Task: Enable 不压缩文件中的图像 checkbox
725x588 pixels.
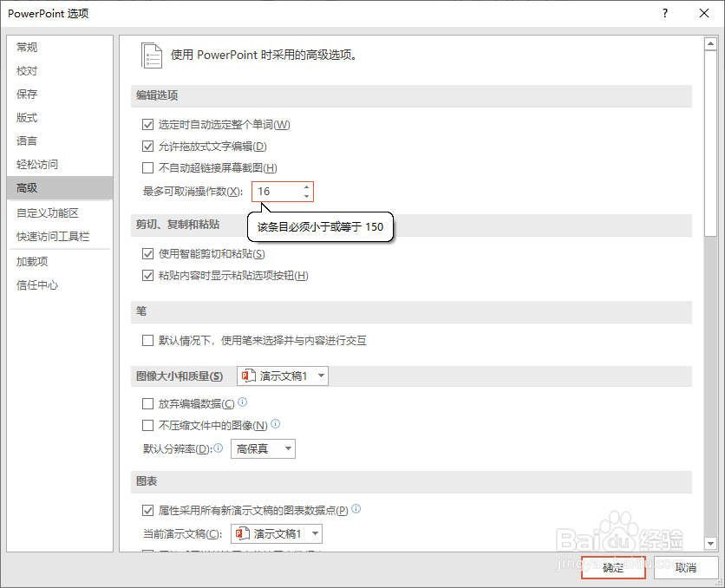Action: point(147,425)
